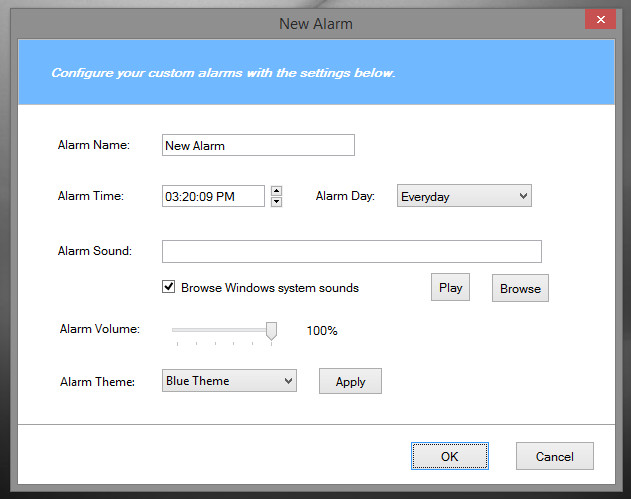Play the selected alarm sound
Screen dimensions: 631x499
click(450, 287)
